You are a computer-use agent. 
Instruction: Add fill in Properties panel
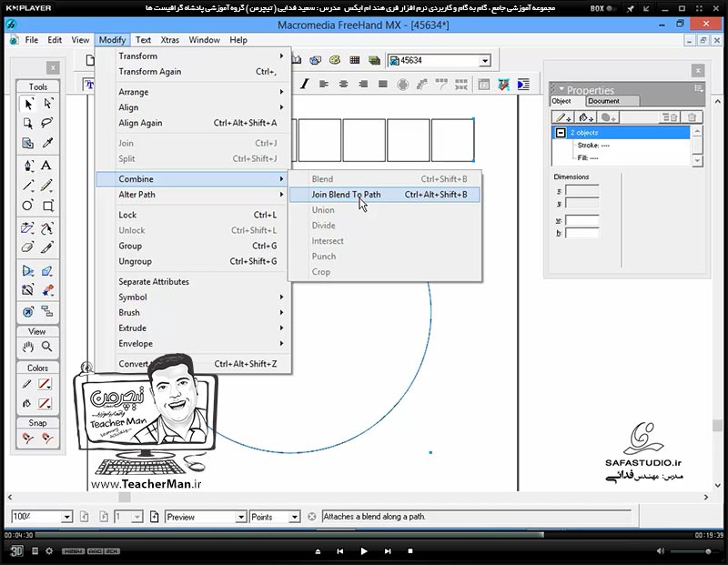click(x=585, y=117)
